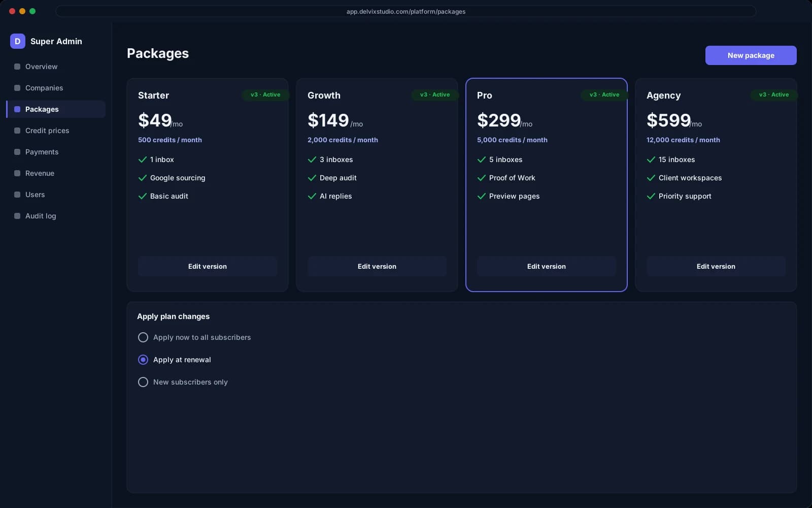812x508 pixels.
Task: Go to Companies section
Action: 56,88
